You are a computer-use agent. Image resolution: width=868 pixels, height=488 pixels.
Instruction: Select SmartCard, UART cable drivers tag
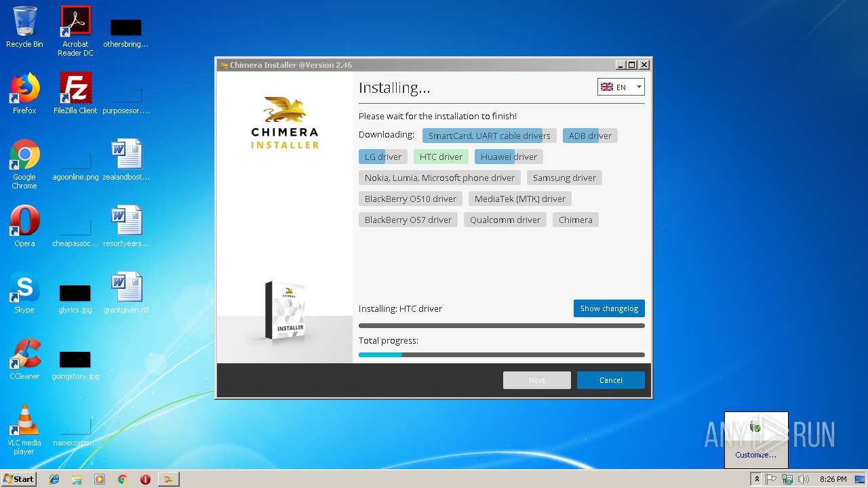pos(489,136)
